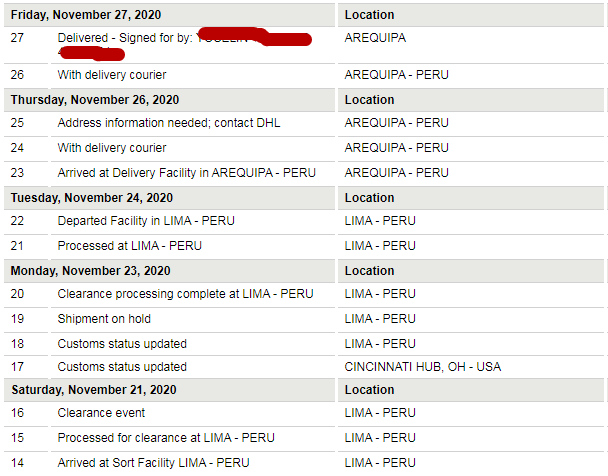Viewport: 608px width, 476px height.
Task: Click Processed at LIMA - PERU event
Action: click(x=130, y=246)
